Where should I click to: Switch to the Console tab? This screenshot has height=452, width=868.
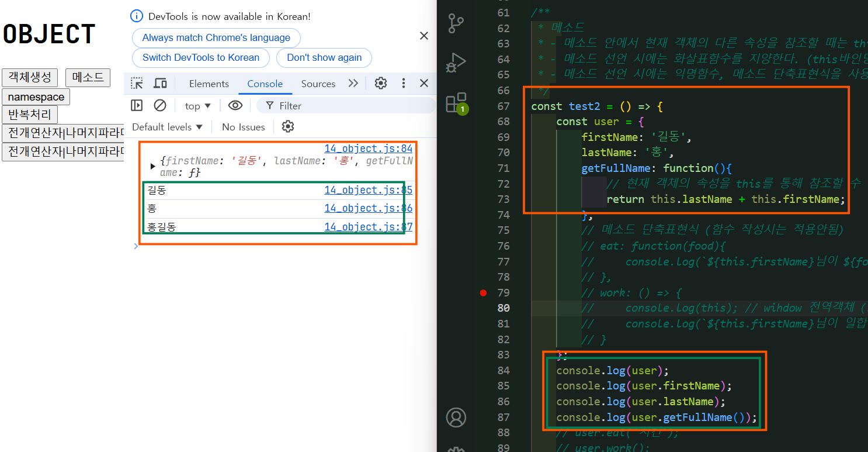[265, 84]
